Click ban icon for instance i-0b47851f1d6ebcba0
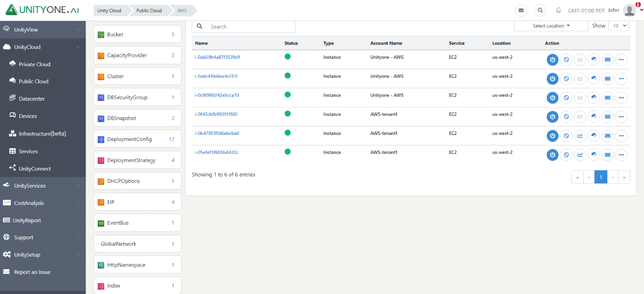 [566, 136]
